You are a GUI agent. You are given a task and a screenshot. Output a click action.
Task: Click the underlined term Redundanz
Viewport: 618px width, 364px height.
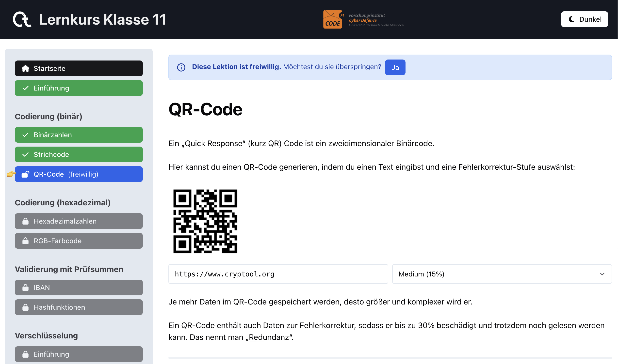click(269, 337)
